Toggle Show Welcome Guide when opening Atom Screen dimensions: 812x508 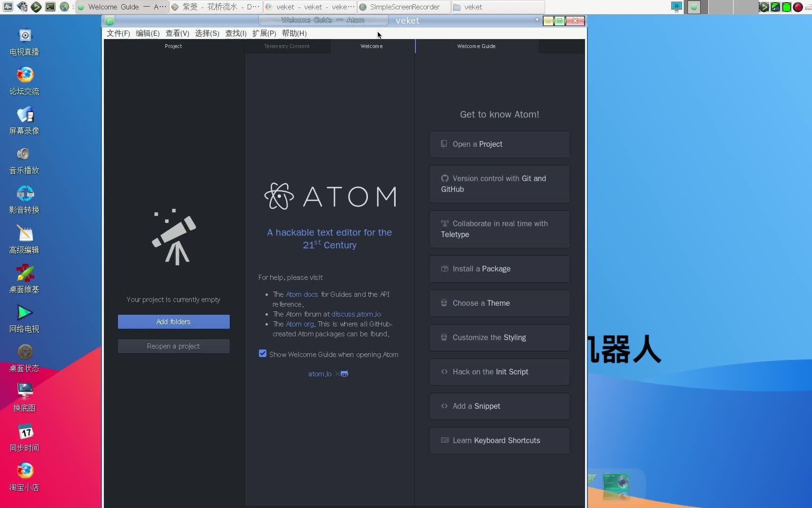pyautogui.click(x=263, y=353)
